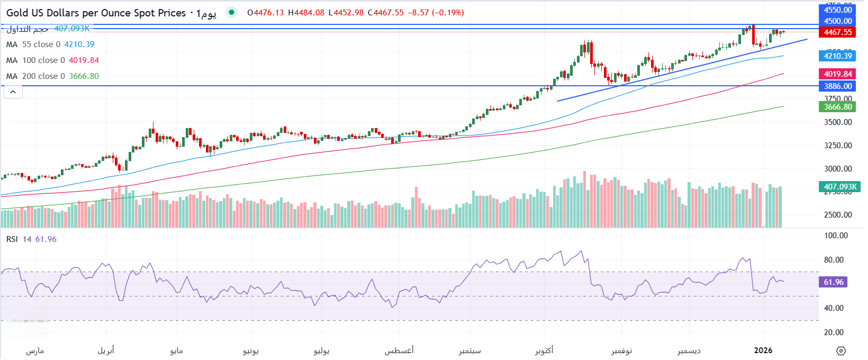Click the green 3666.80 MA price label

tap(837, 107)
